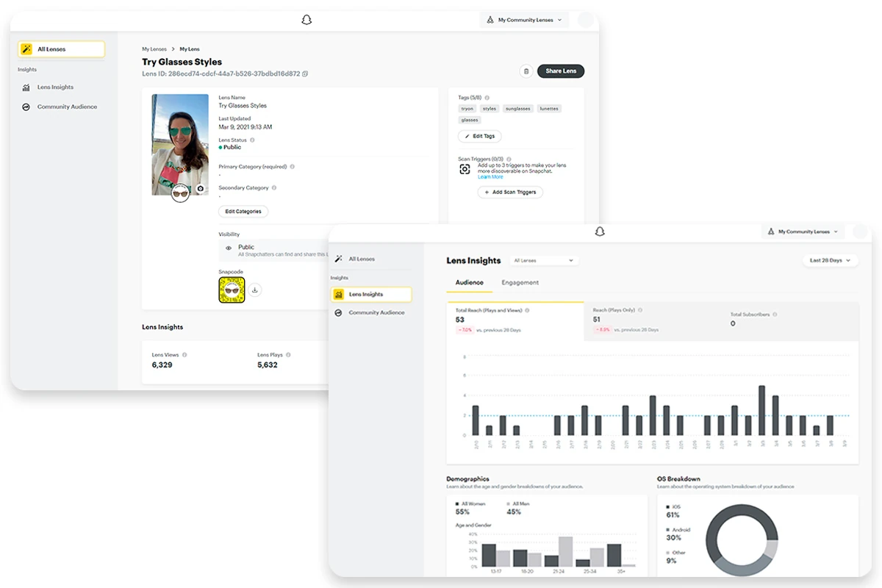Click the camera icon on lens preview photo
This screenshot has height=588, width=882.
tap(200, 189)
